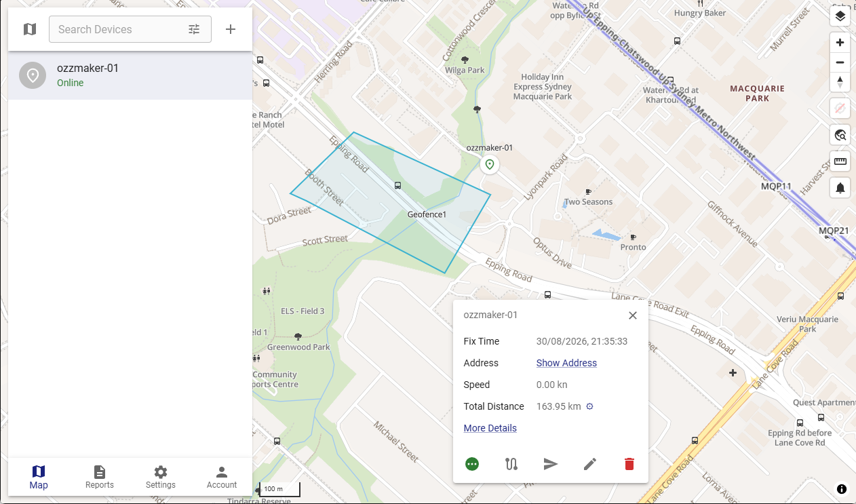The height and width of the screenshot is (504, 856).
Task: Toggle the map and device list view
Action: (x=29, y=29)
